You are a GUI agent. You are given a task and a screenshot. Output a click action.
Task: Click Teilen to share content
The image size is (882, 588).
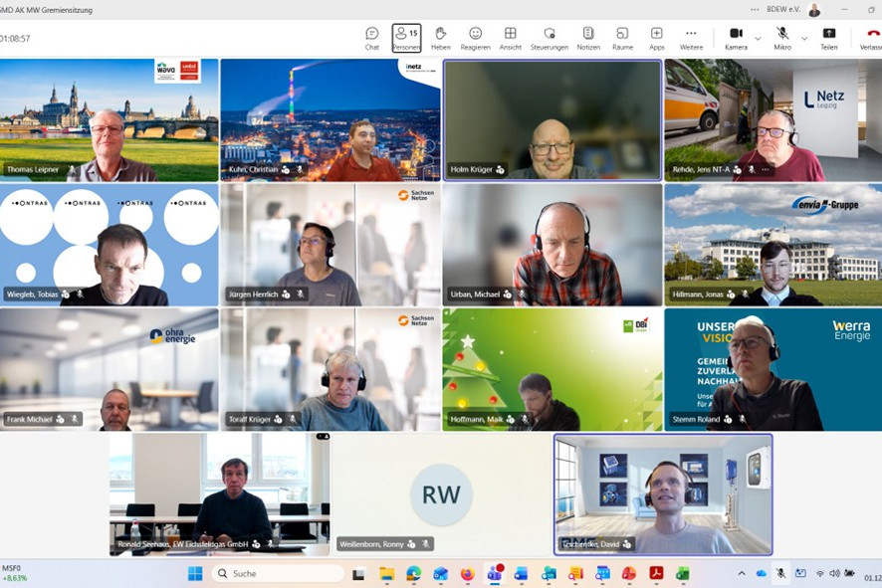point(828,38)
